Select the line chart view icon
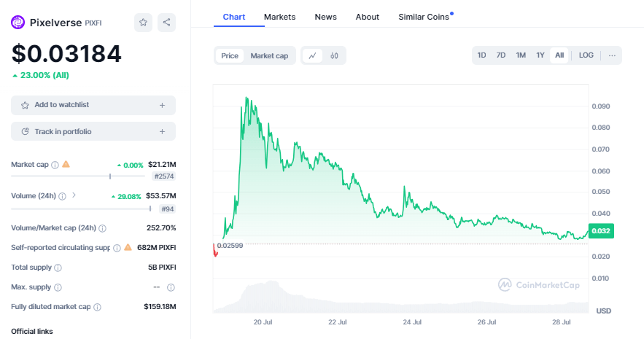 tap(313, 56)
